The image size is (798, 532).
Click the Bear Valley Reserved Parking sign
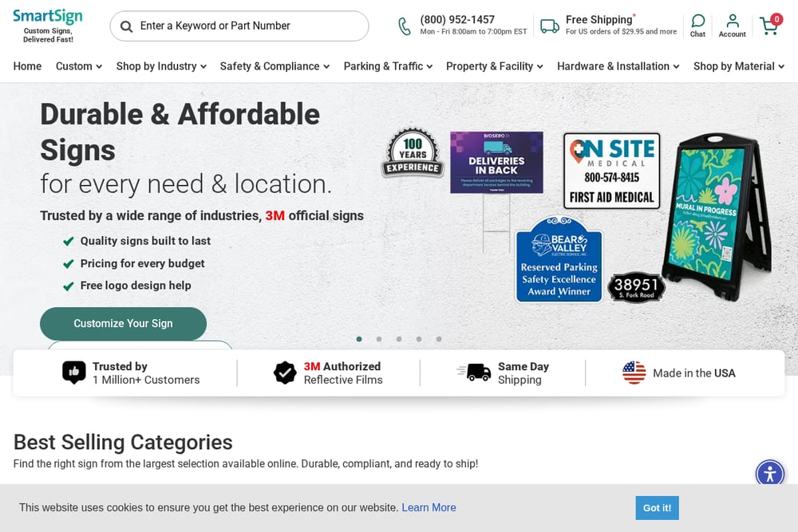(x=559, y=259)
